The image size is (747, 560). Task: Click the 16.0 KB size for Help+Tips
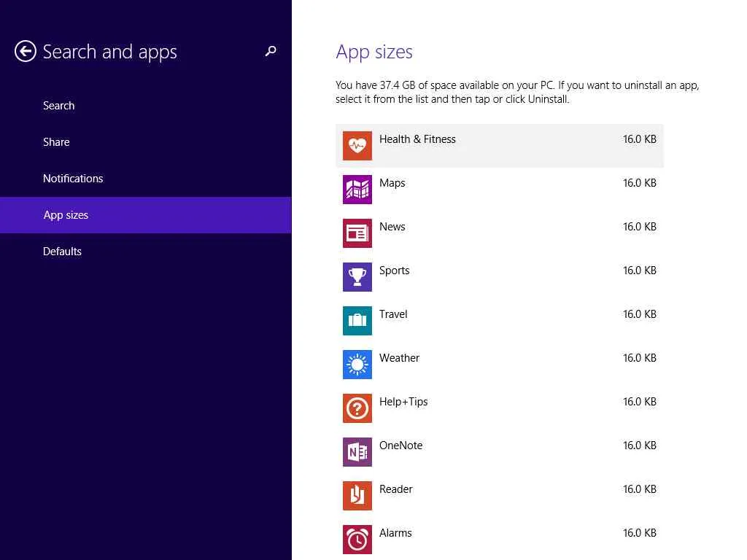(639, 402)
